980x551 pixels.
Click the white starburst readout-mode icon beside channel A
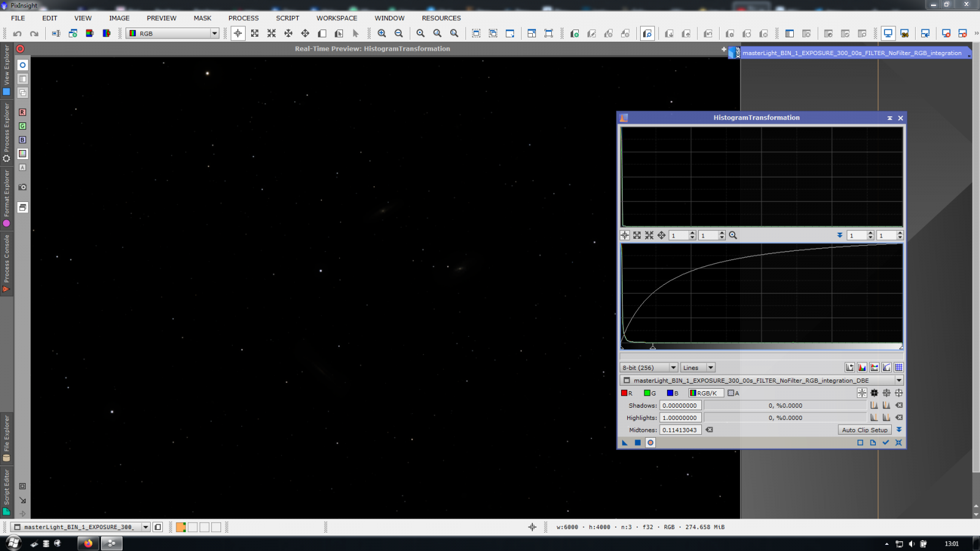[862, 393]
